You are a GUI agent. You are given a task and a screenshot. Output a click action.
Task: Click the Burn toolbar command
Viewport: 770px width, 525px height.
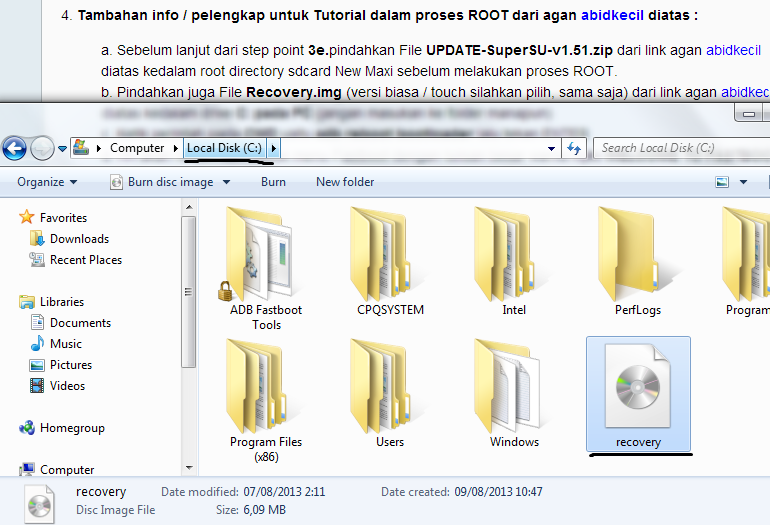point(273,182)
